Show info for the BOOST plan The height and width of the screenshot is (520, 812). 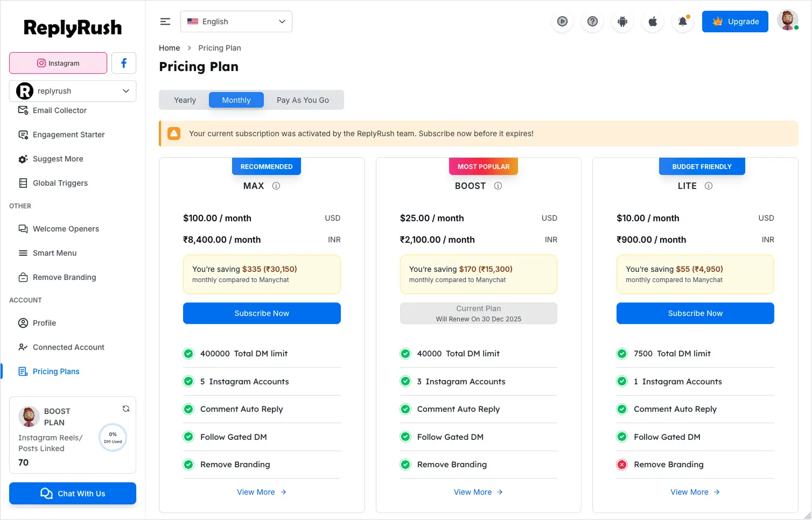(x=498, y=186)
